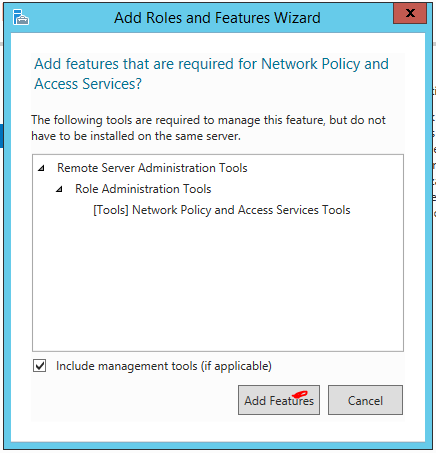Click the red annotation mark on Add Features
Viewport: 436px width, 453px height.
pos(300,394)
